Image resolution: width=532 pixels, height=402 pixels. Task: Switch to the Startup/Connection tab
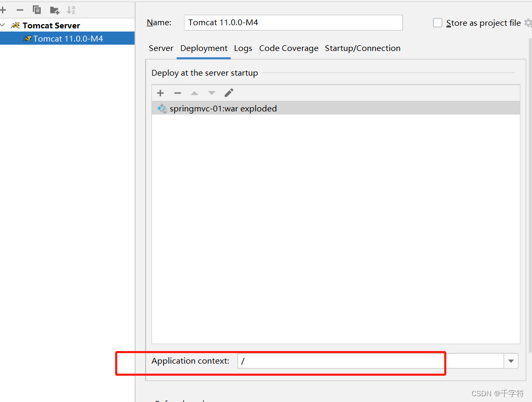click(363, 48)
